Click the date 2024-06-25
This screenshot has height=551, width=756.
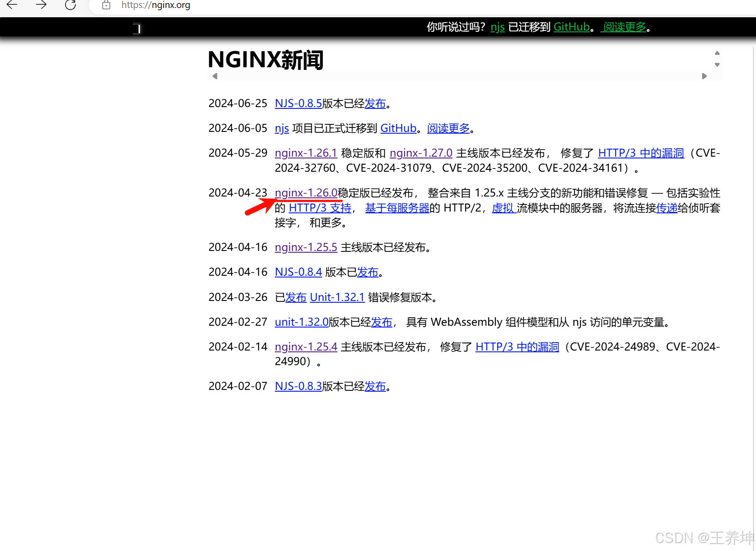238,103
